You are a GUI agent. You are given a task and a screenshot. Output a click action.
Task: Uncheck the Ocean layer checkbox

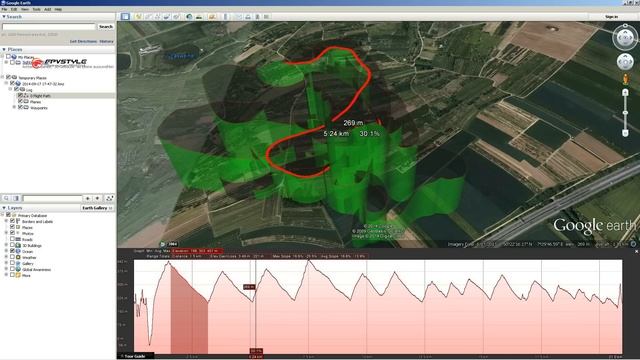(x=12, y=251)
